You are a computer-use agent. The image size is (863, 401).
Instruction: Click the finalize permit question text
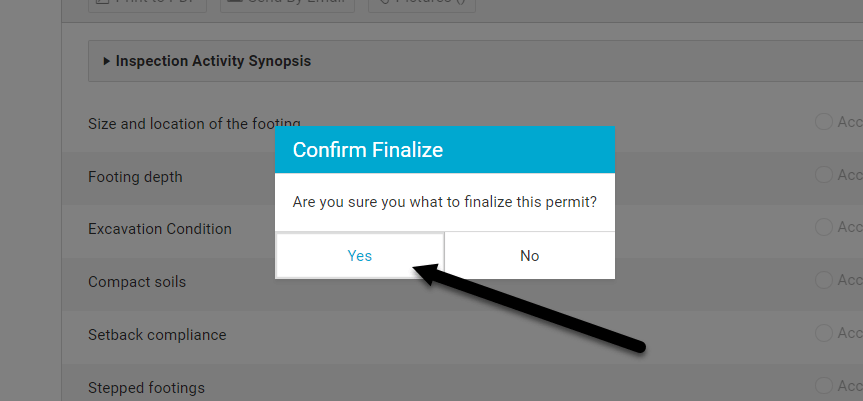pos(445,202)
